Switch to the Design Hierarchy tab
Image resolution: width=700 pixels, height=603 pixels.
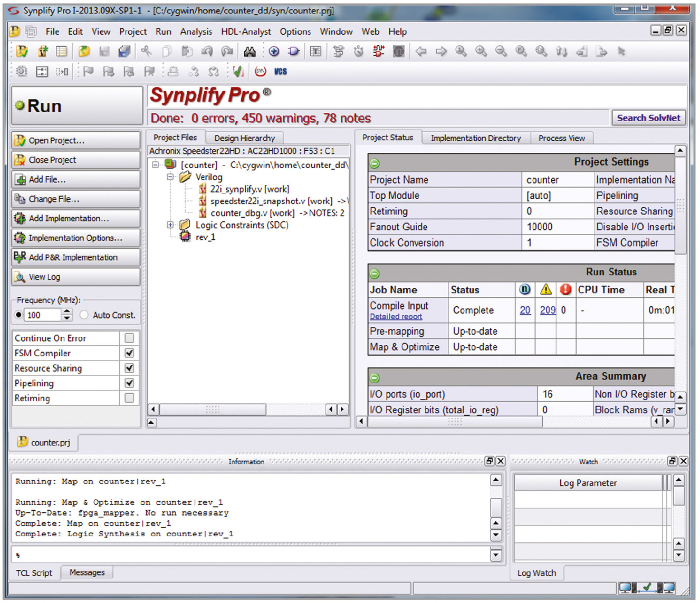tap(244, 138)
